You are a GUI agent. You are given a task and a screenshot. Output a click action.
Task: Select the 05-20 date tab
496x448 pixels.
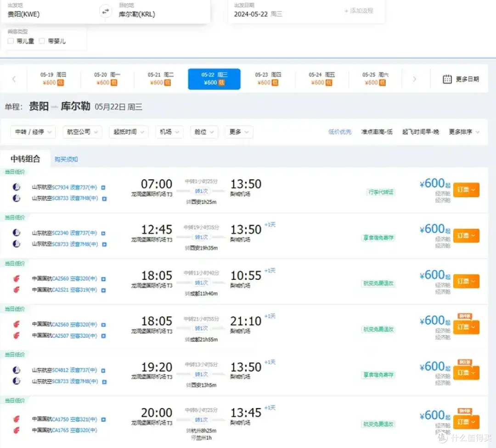coord(107,79)
